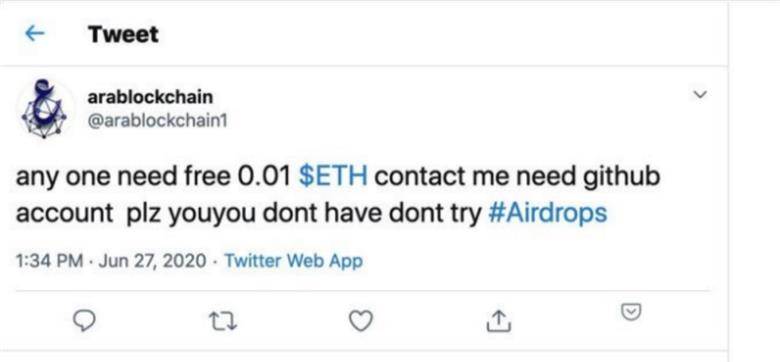Click the 'any one need free 0.01' text
780x362 pixels.
pyautogui.click(x=153, y=177)
